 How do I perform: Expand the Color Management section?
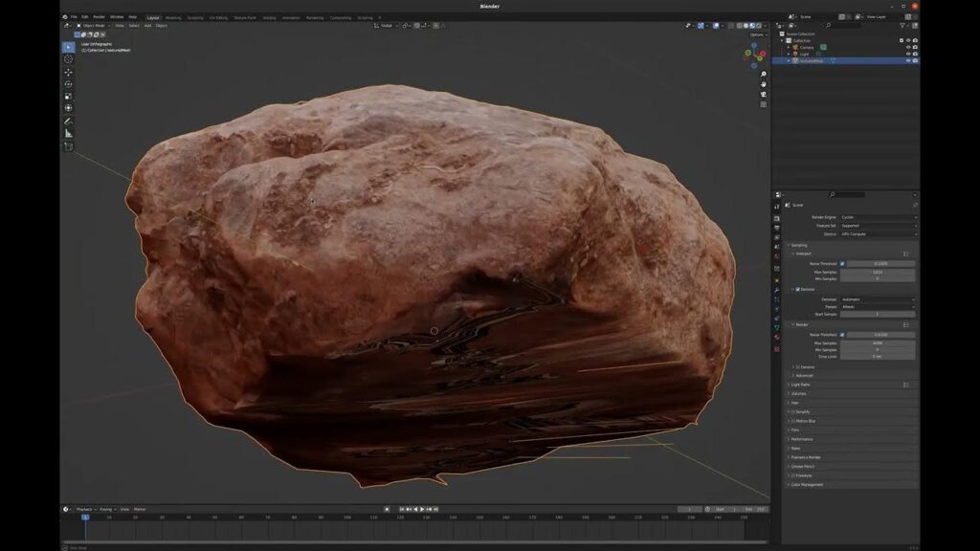tap(807, 484)
